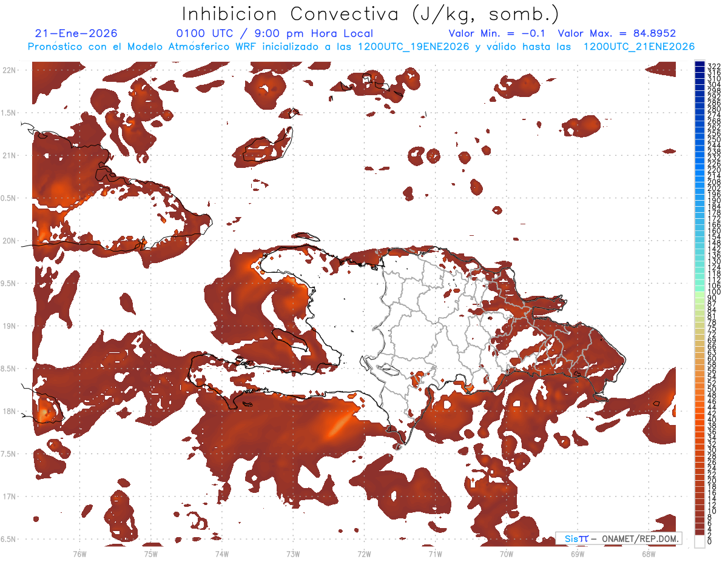Click the valid-until time '1200UTC_21ENE2026'
Screen dimensions: 728x562
click(x=639, y=47)
